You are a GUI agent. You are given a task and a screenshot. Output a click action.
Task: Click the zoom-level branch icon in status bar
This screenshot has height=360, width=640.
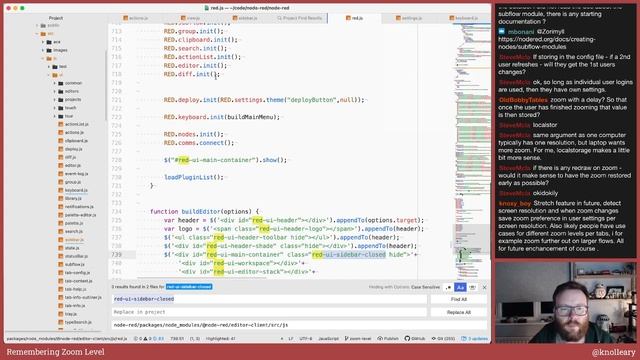[x=347, y=338]
